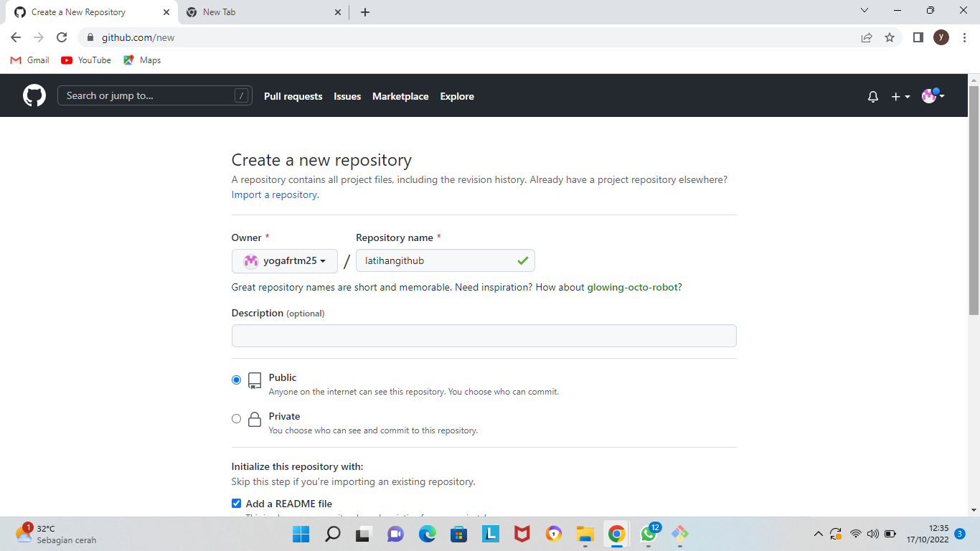Click your profile avatar

click(x=929, y=95)
